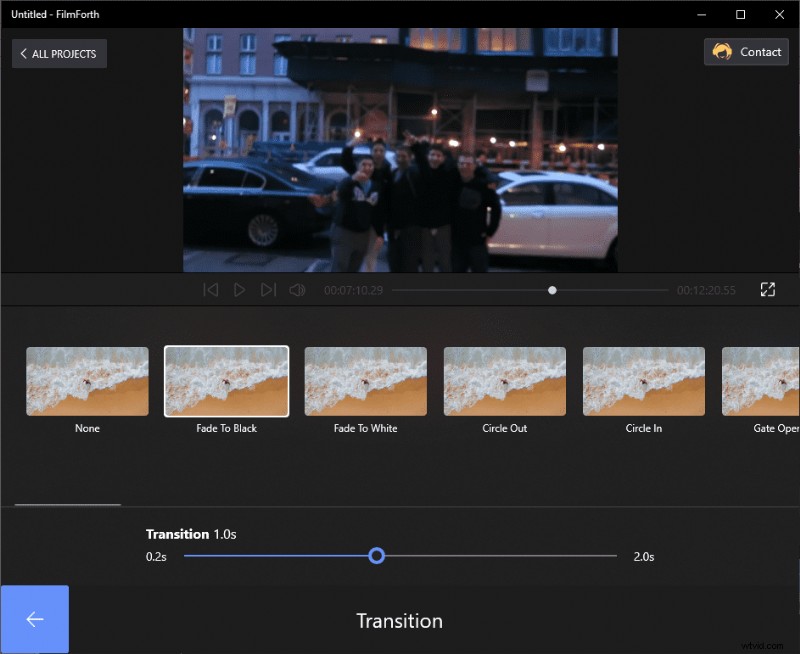Select the Fade To White transition
Image resolution: width=800 pixels, height=654 pixels.
coord(365,380)
